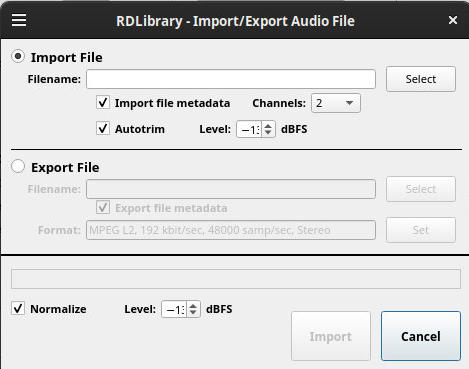469x369 pixels.
Task: Click the Select button for export filename
Action: [x=421, y=189]
